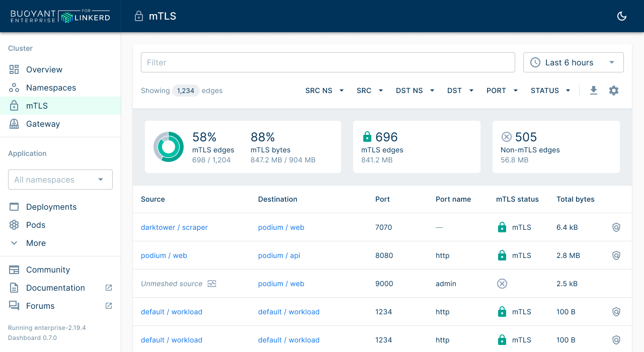Toggle dark mode with the moon icon
644x352 pixels.
tap(622, 16)
